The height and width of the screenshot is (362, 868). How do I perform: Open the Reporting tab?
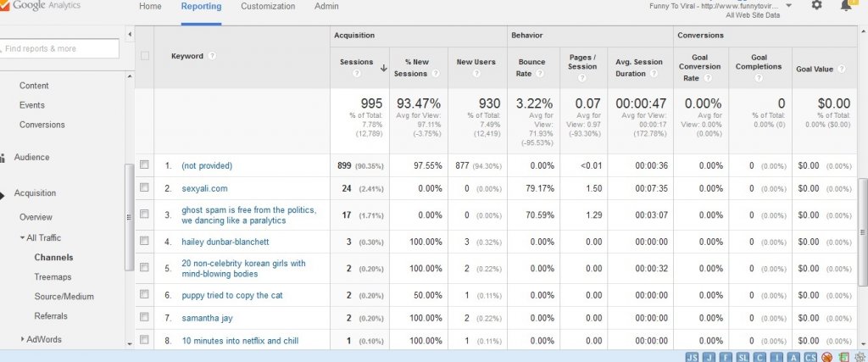tap(201, 7)
